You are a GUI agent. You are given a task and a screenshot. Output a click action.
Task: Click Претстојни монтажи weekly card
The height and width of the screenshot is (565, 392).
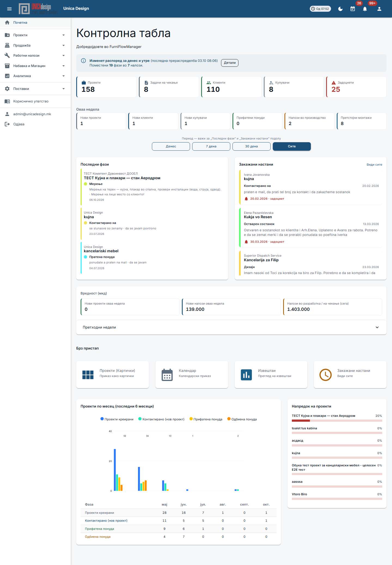pyautogui.click(x=362, y=121)
